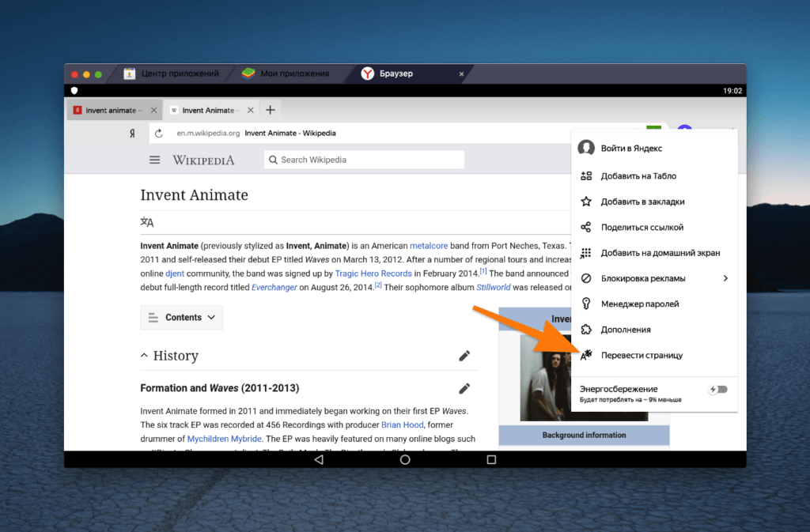Image resolution: width=810 pixels, height=532 pixels.
Task: Click the Центр приложений tab icon
Action: [x=129, y=74]
